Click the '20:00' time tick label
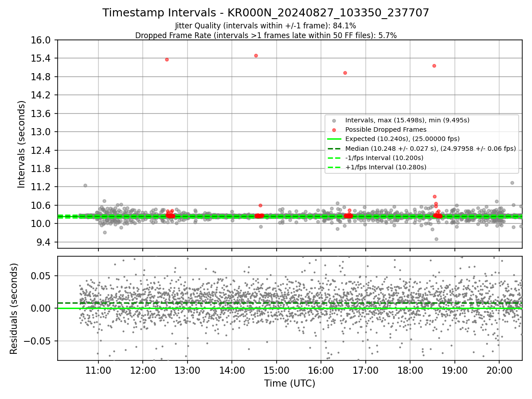The width and height of the screenshot is (532, 399). point(499,371)
